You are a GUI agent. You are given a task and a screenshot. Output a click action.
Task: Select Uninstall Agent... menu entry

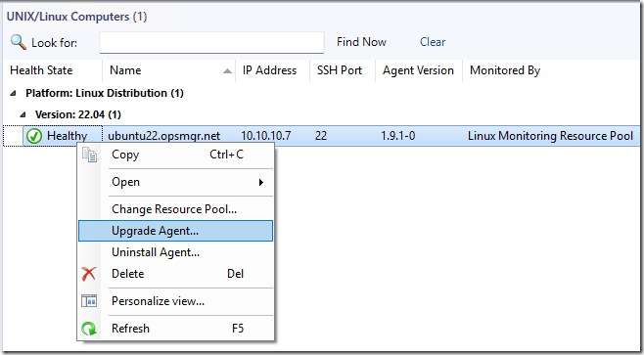[x=176, y=252]
